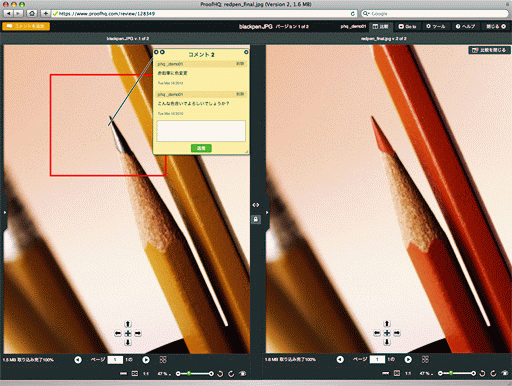This screenshot has height=386, width=512.
Task: Toggle comment visibility eye in left viewer
Action: (x=243, y=374)
